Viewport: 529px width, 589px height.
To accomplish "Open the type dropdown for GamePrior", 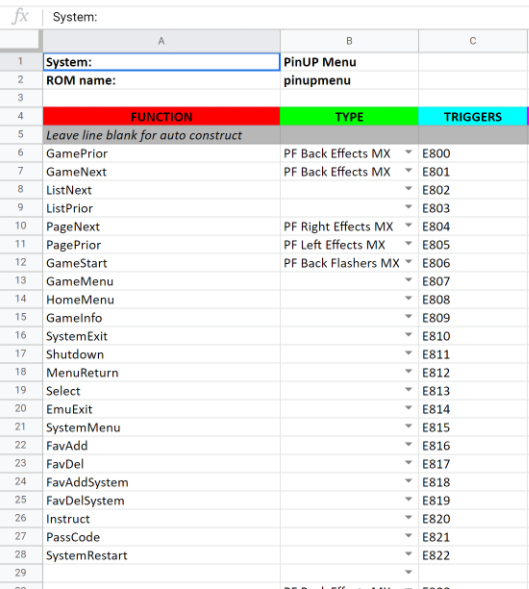I will pyautogui.click(x=408, y=152).
